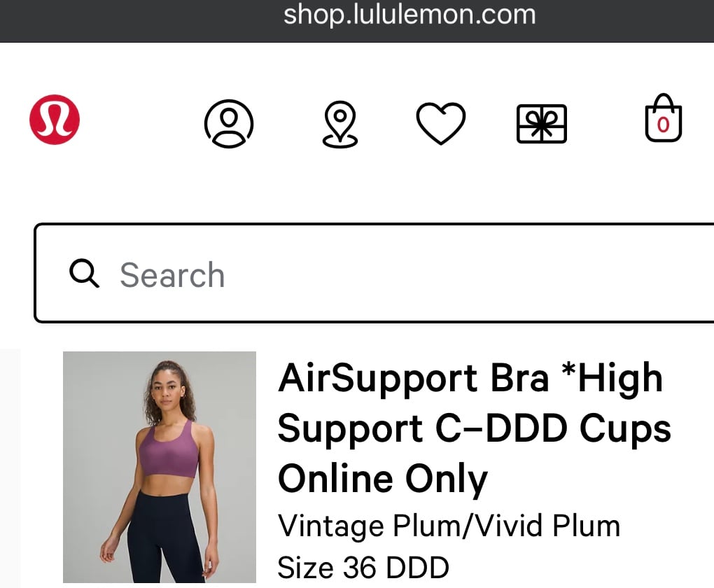Open the wish list heart icon
Viewport: 714px width, 588px height.
click(x=441, y=123)
